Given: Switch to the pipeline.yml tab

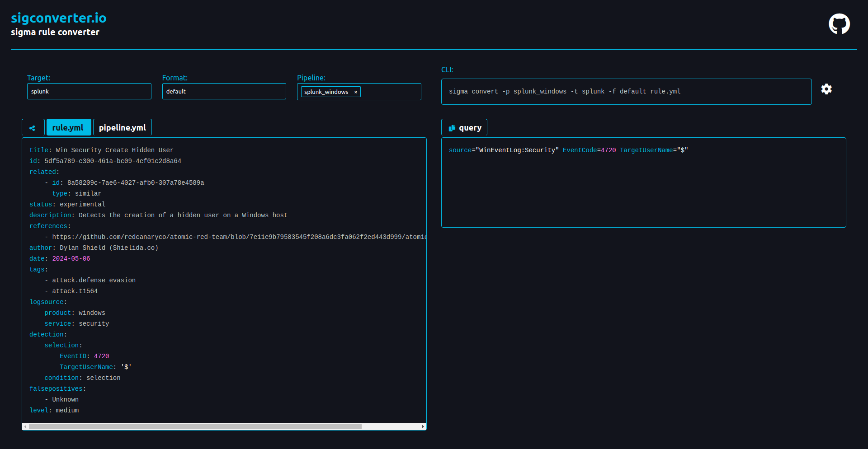Looking at the screenshot, I should tap(122, 128).
